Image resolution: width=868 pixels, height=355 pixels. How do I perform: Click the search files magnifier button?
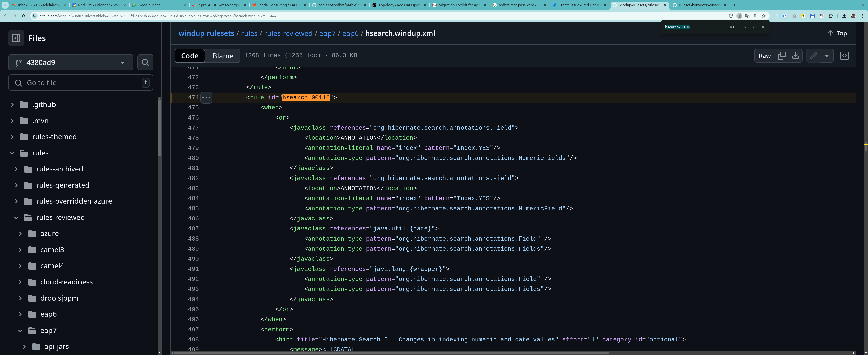coord(145,62)
